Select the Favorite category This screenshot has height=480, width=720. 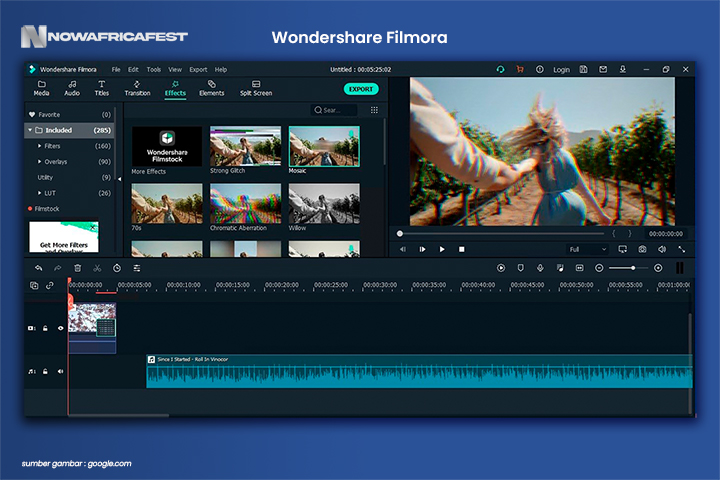pyautogui.click(x=69, y=114)
